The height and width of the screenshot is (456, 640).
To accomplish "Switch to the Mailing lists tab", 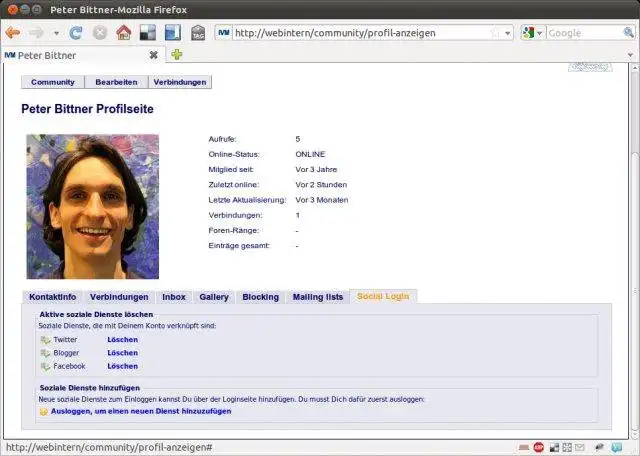I will (x=318, y=297).
